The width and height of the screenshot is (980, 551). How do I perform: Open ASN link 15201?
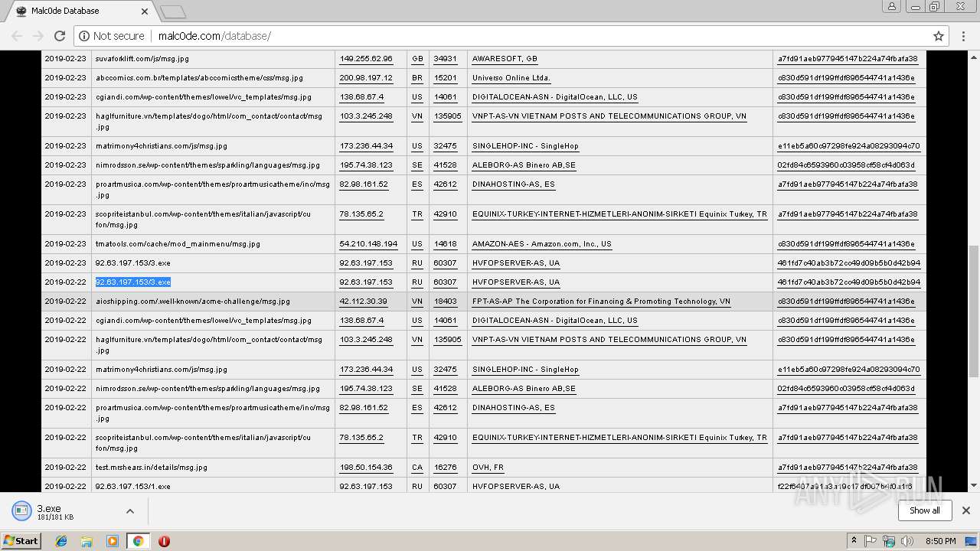(x=445, y=78)
